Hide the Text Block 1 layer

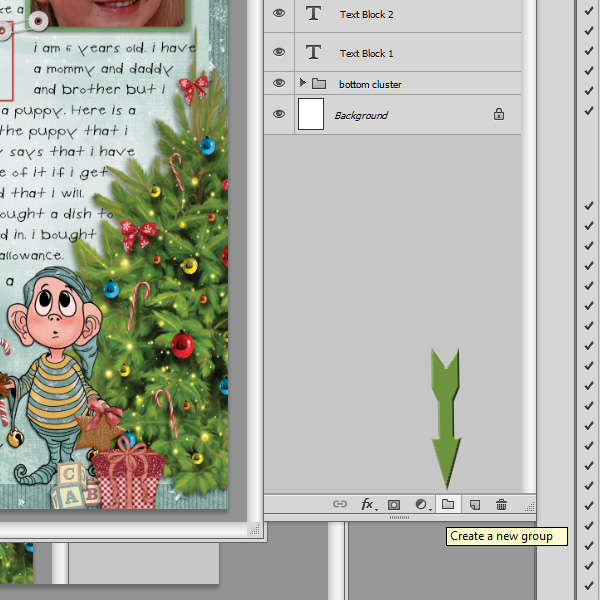[x=279, y=52]
